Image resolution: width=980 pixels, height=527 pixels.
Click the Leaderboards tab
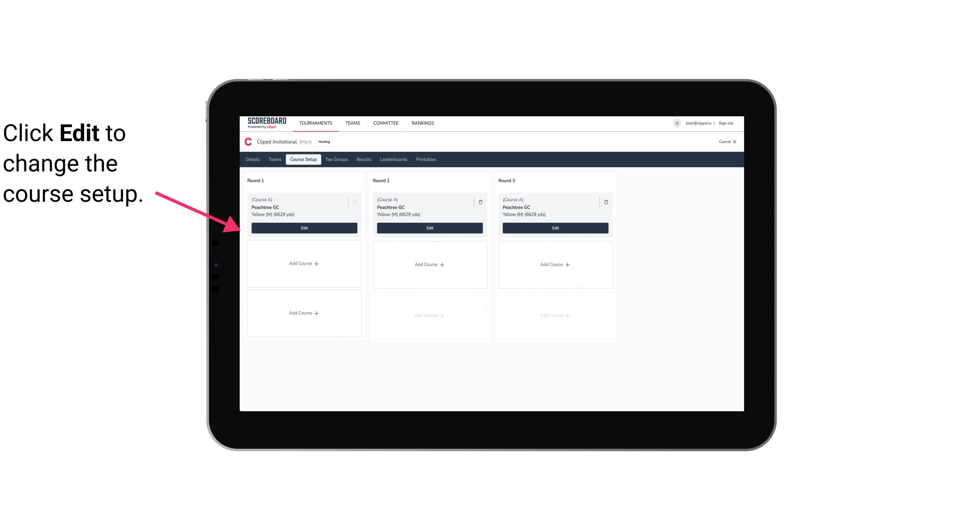point(393,159)
